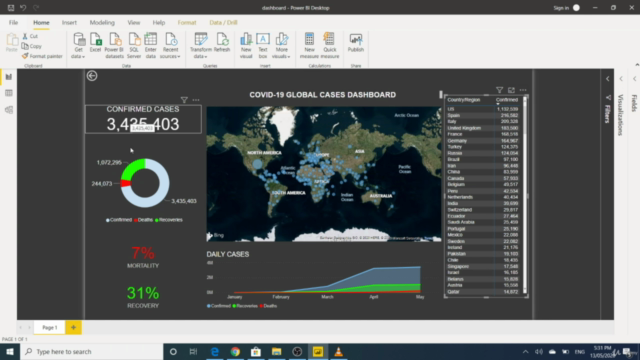Switch to the Modeling ribbon tab
Viewport: 640px width, 360px height.
click(x=102, y=22)
